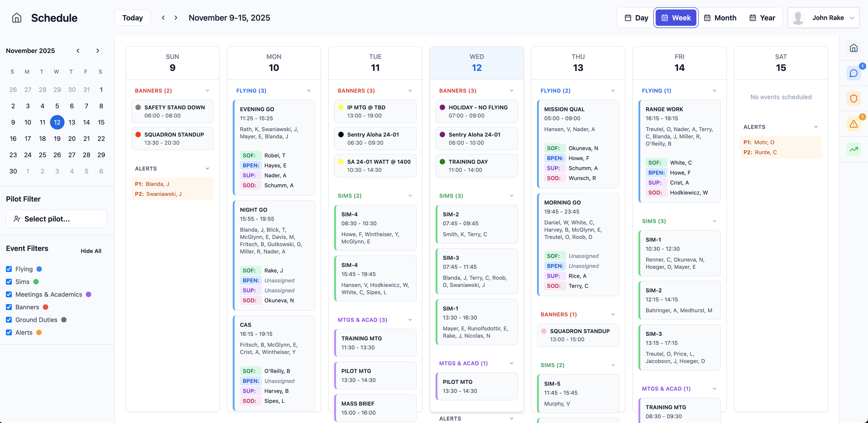Go to next month in mini calendar
Viewport: 868px width, 423px height.
click(x=98, y=51)
